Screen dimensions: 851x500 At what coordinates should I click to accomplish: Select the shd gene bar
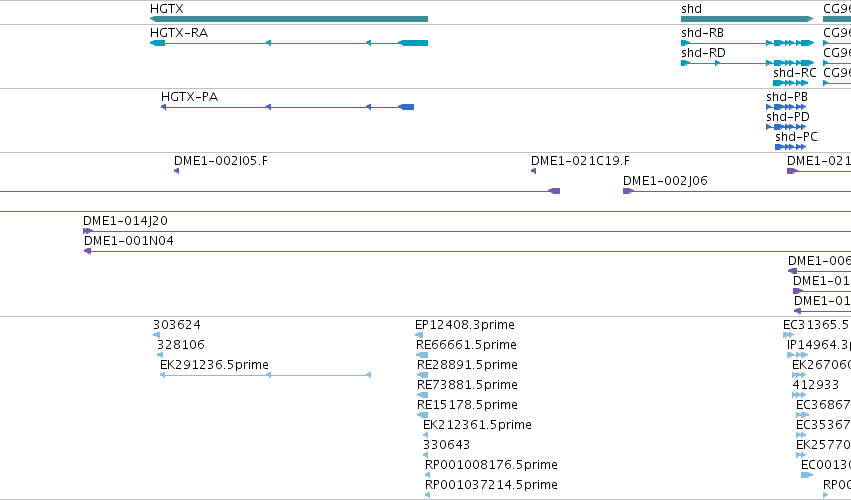tap(747, 19)
